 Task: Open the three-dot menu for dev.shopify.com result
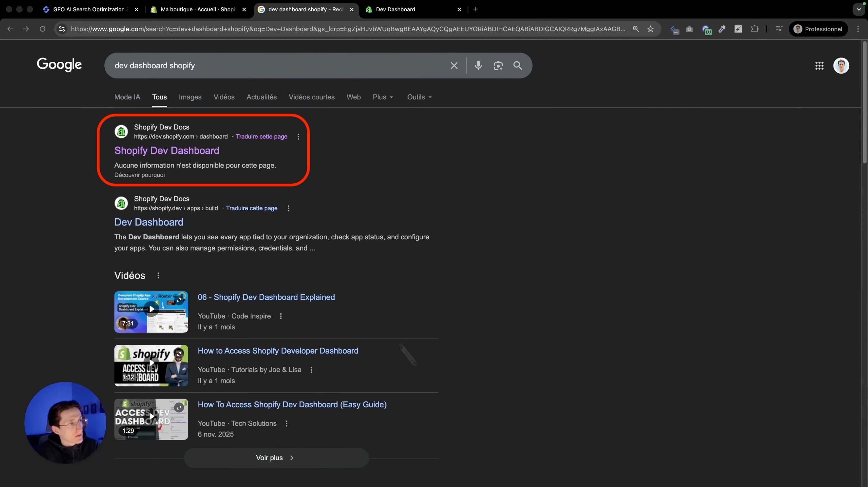[298, 137]
